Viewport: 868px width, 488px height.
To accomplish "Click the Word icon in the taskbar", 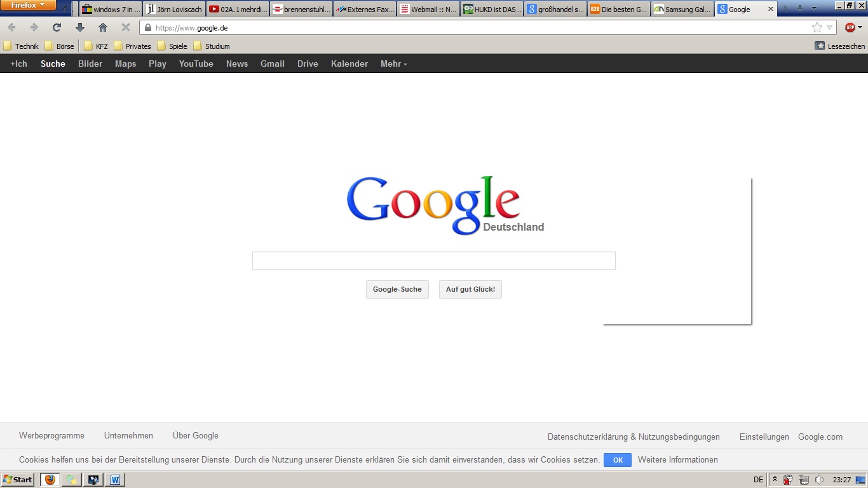I will click(115, 480).
